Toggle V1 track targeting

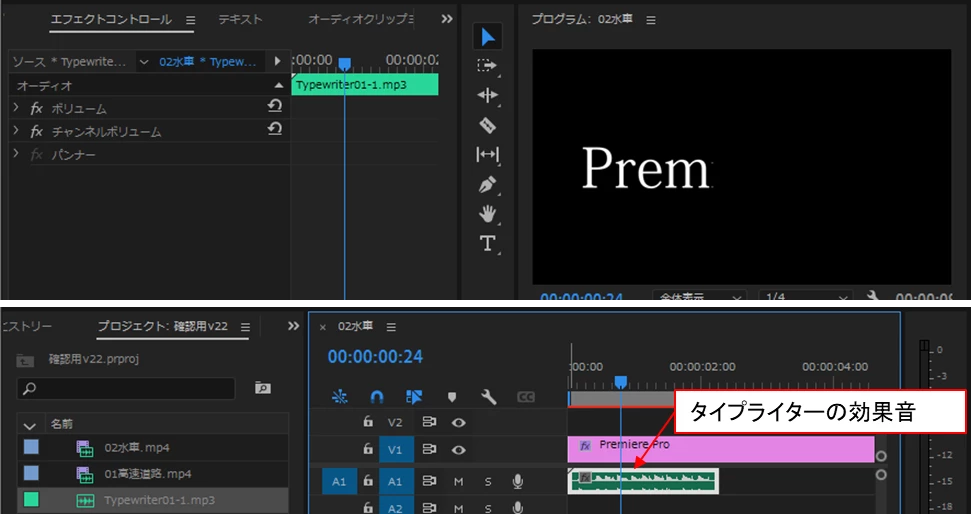pos(395,450)
